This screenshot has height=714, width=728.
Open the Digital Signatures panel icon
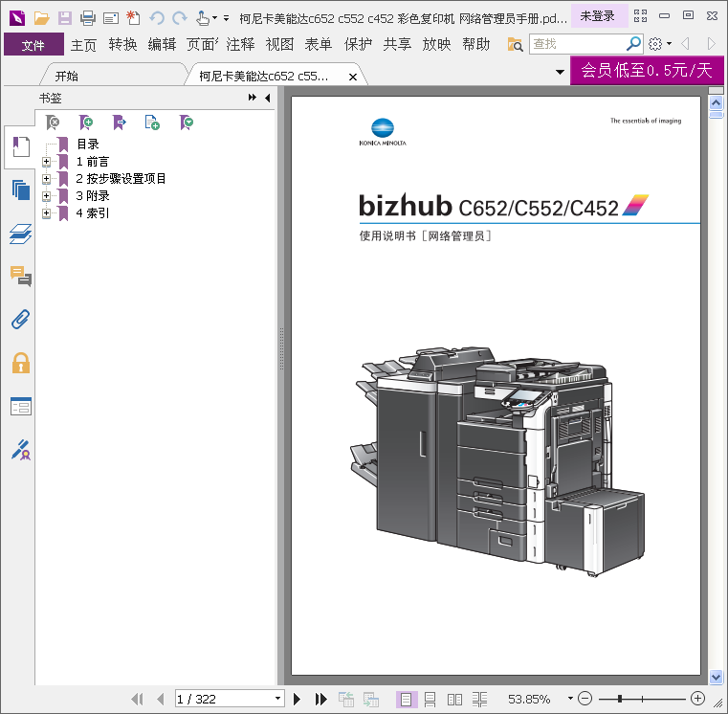point(21,450)
